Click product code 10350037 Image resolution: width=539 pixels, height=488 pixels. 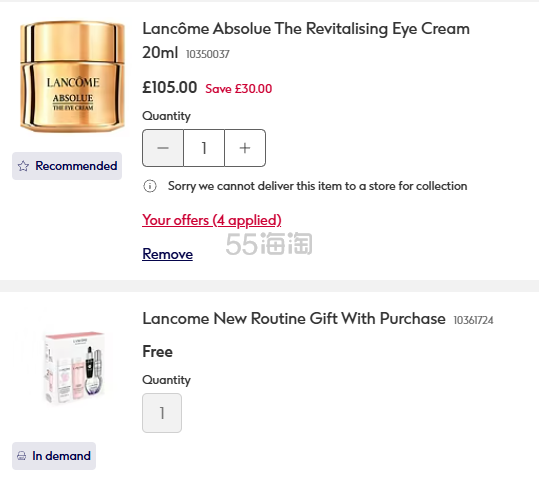(x=208, y=54)
